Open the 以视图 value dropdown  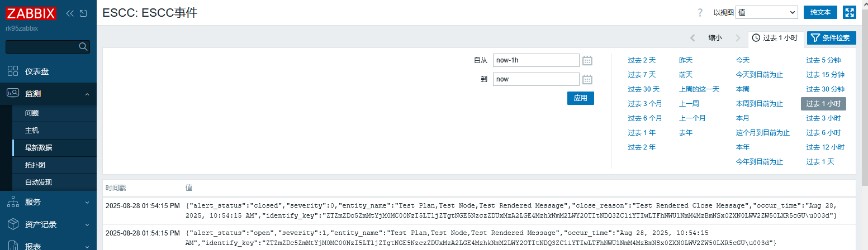coord(766,12)
